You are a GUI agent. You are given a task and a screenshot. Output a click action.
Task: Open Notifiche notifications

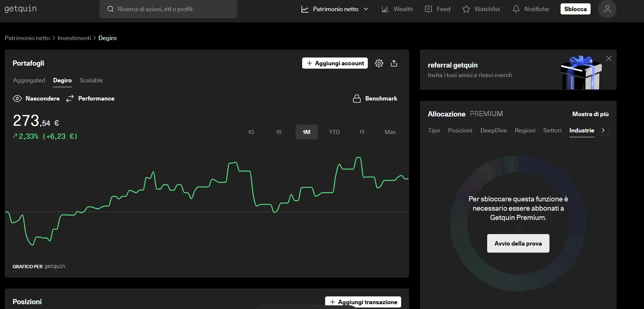(x=531, y=9)
